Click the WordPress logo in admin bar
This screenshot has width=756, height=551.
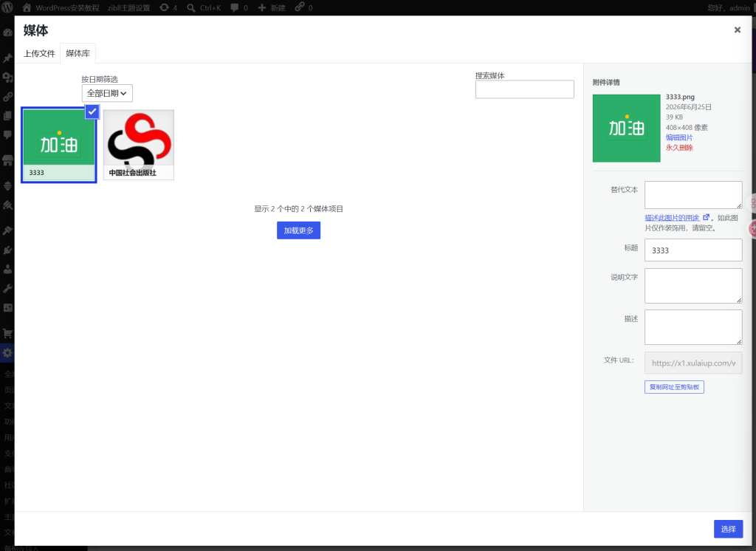(x=7, y=7)
